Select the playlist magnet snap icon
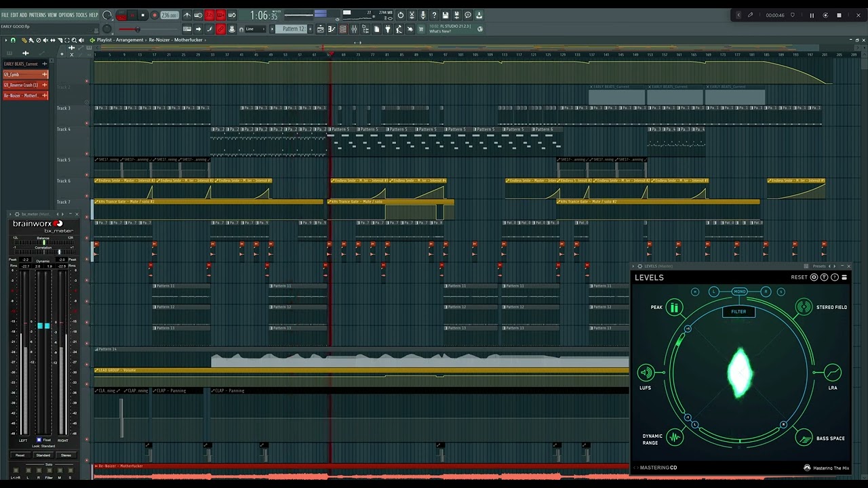The image size is (868, 488). 13,40
